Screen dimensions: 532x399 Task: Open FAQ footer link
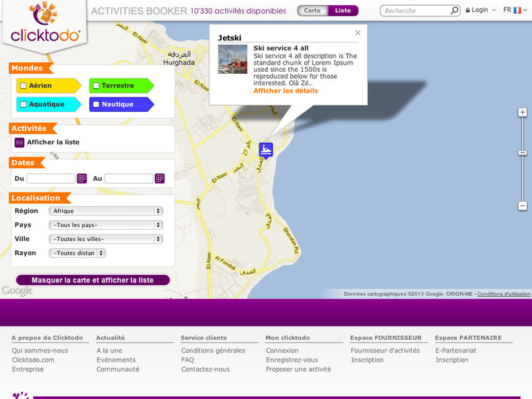click(188, 360)
